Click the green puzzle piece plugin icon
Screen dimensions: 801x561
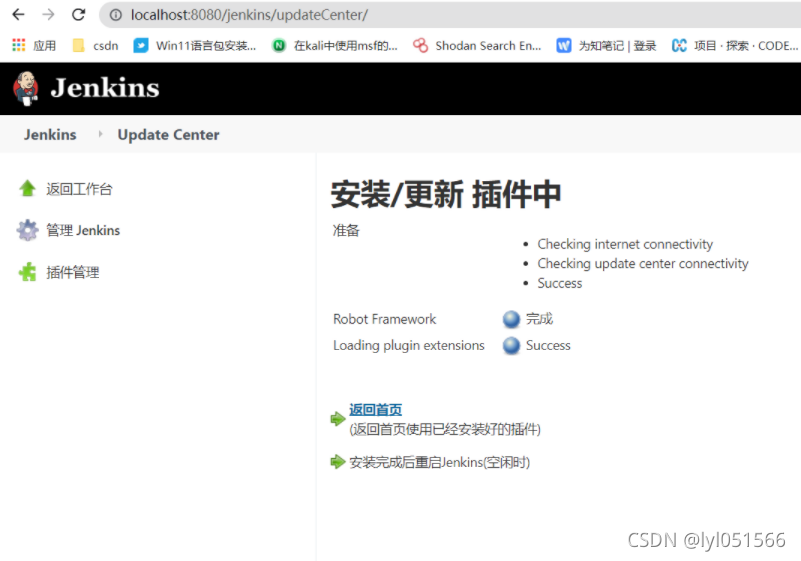tap(28, 272)
